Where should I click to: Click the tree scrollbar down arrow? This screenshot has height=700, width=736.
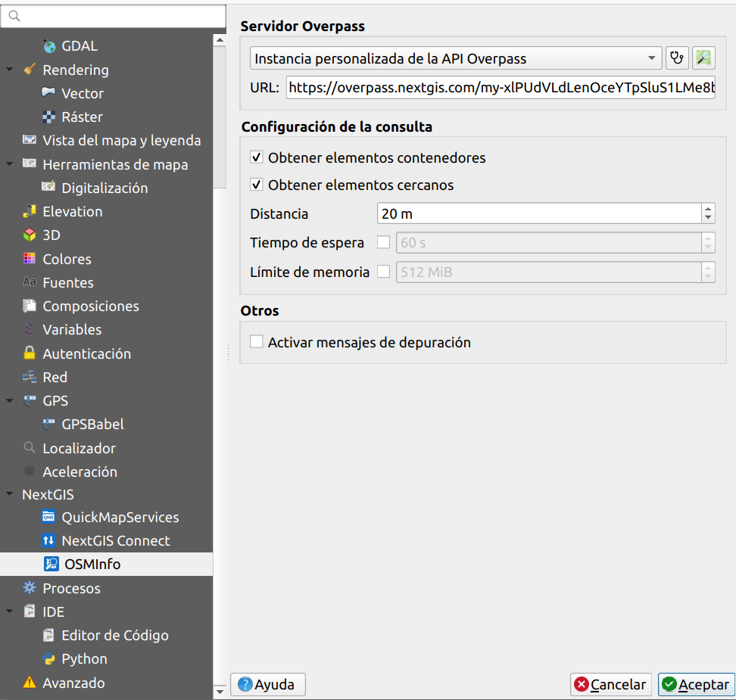[x=219, y=691]
